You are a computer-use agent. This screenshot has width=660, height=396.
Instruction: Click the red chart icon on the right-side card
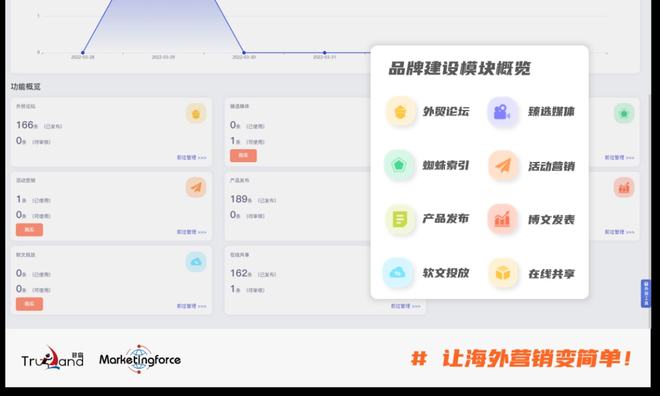coord(624,187)
